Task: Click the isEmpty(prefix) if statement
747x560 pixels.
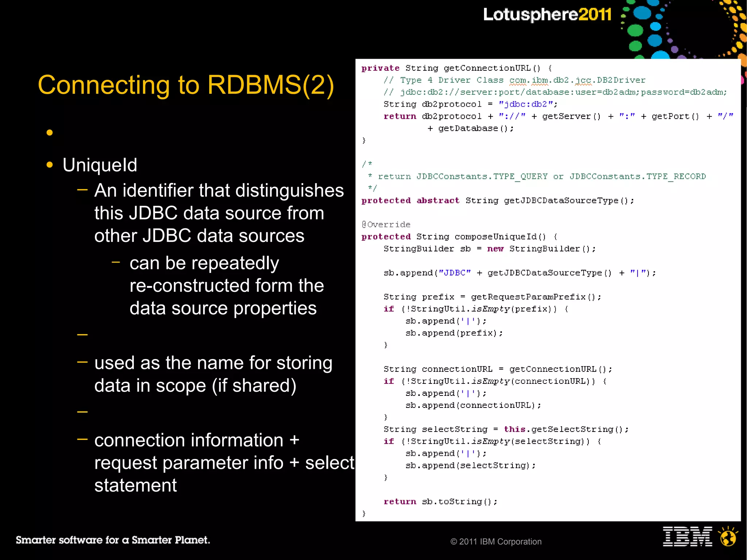Action: [x=476, y=309]
